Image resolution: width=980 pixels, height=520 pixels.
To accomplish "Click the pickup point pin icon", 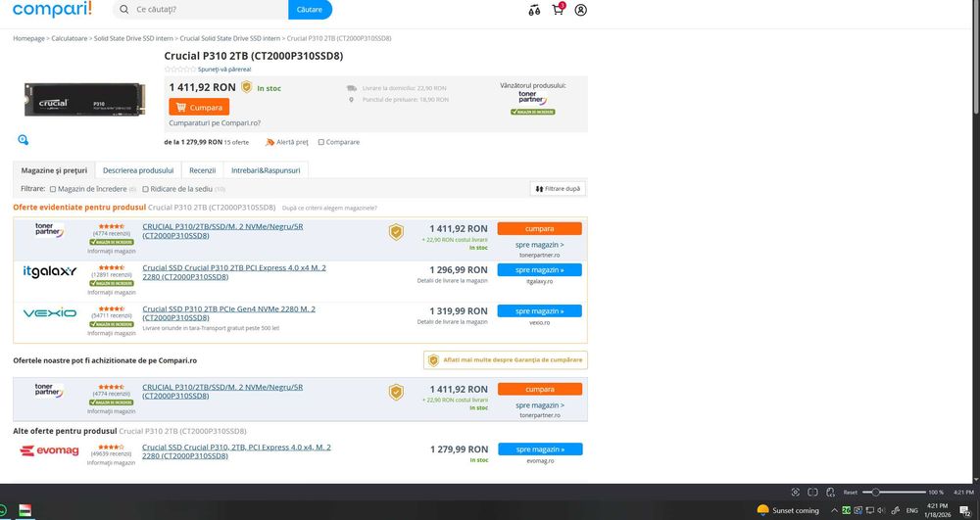I will pyautogui.click(x=351, y=99).
